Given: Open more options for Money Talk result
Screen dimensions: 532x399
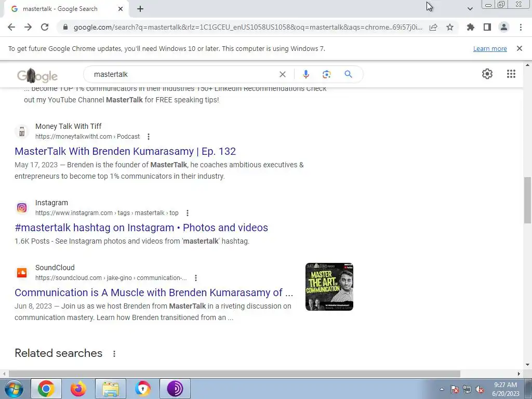Looking at the screenshot, I should (x=148, y=137).
